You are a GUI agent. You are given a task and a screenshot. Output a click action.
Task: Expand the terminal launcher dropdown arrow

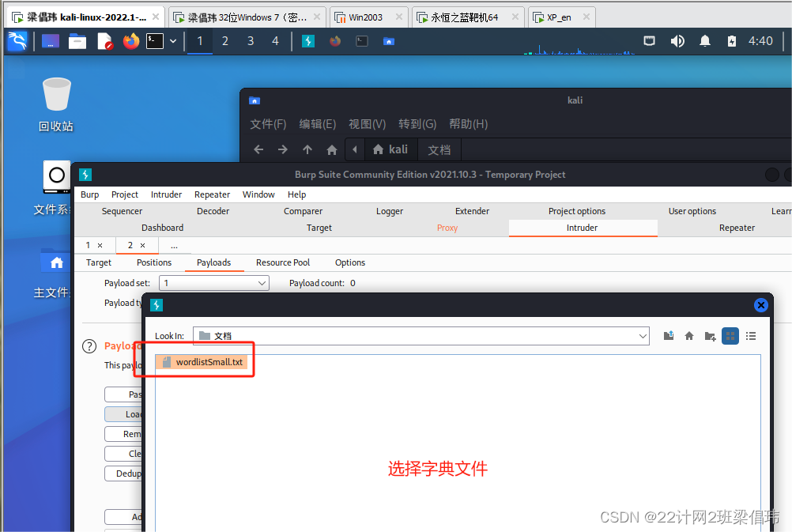173,41
